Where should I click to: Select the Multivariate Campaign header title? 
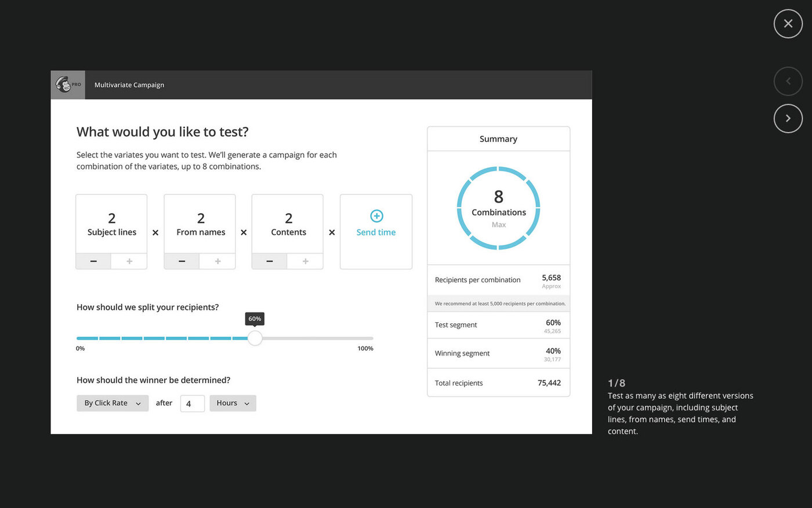point(129,85)
